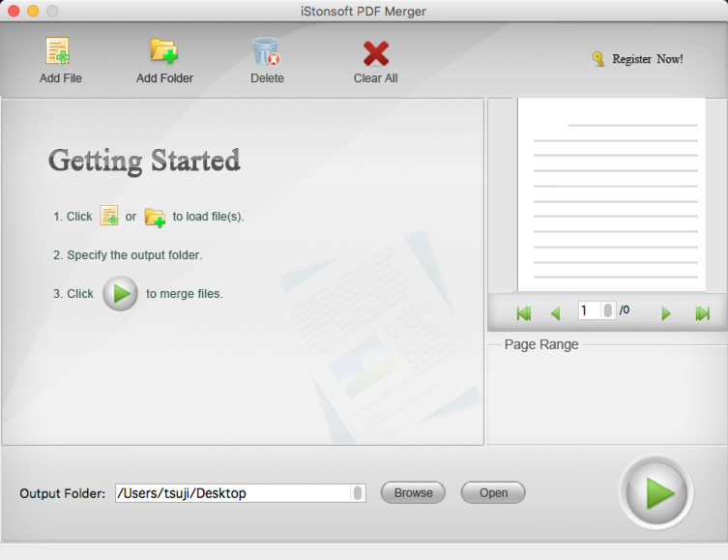The width and height of the screenshot is (728, 560).
Task: Go to next page in preview
Action: (666, 313)
